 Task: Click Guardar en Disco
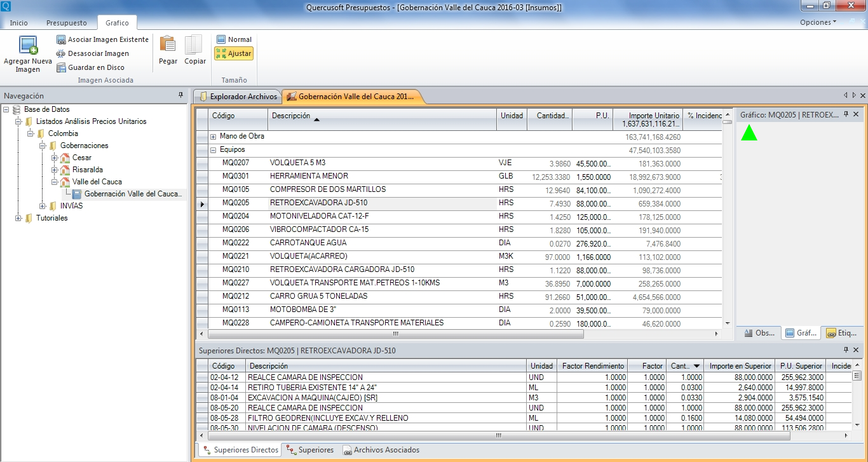point(90,67)
